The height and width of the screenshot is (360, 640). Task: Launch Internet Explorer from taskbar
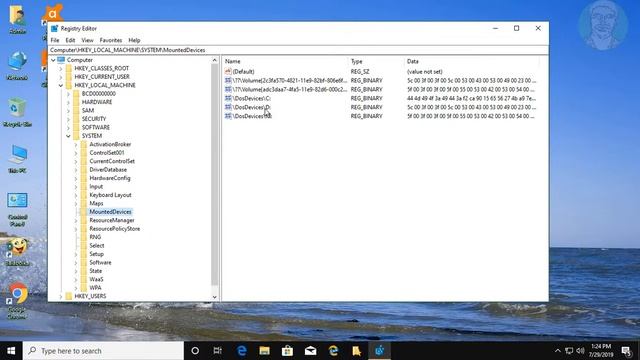click(x=333, y=351)
